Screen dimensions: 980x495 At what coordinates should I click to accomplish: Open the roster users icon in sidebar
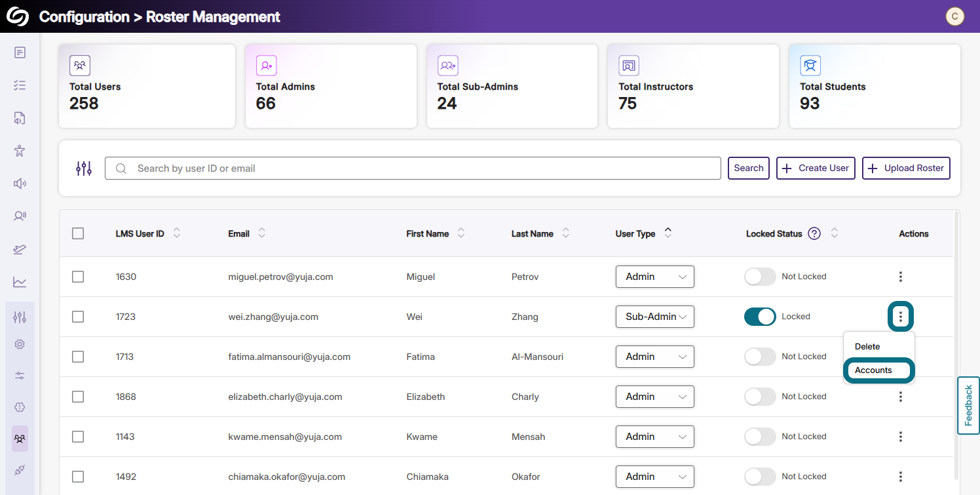pos(20,439)
